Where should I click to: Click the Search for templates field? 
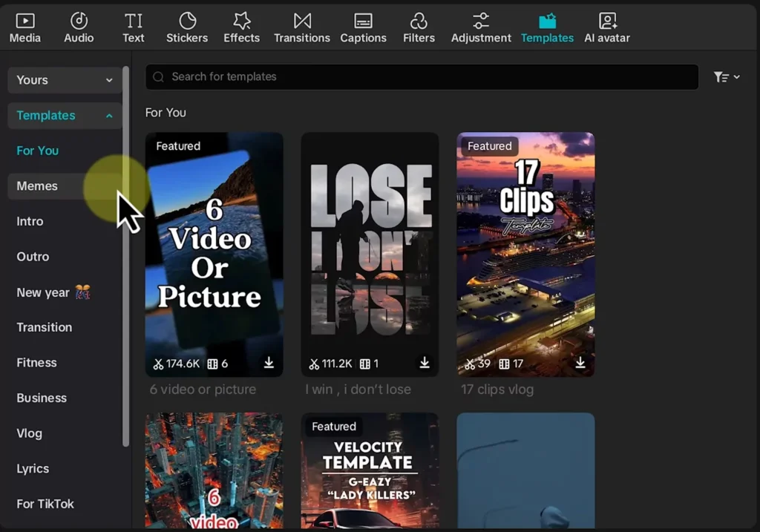click(x=422, y=77)
